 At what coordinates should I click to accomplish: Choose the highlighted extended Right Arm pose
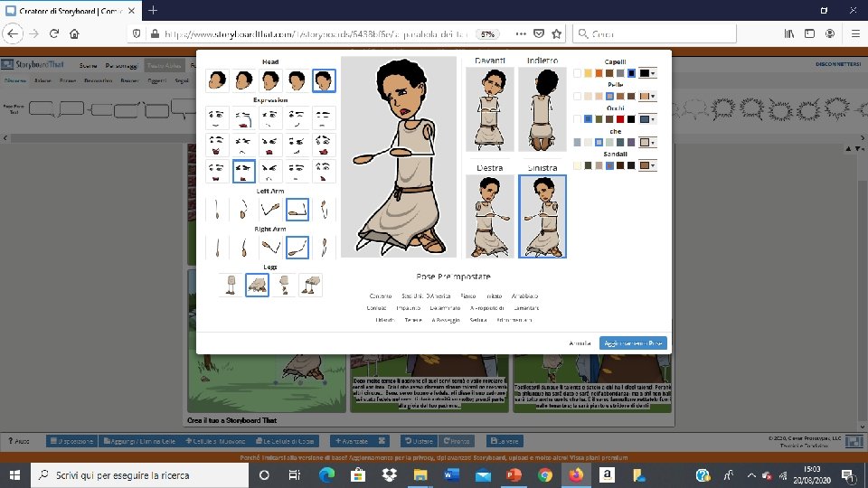(297, 248)
